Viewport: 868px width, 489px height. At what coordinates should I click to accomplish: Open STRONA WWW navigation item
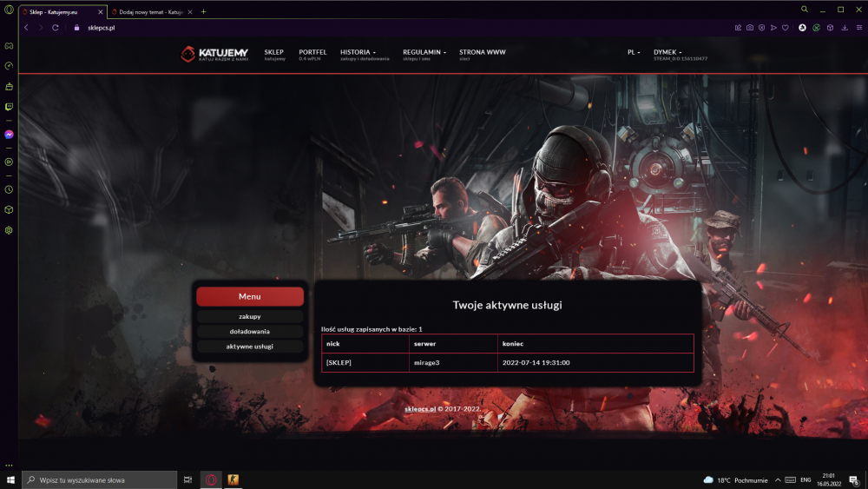tap(482, 54)
